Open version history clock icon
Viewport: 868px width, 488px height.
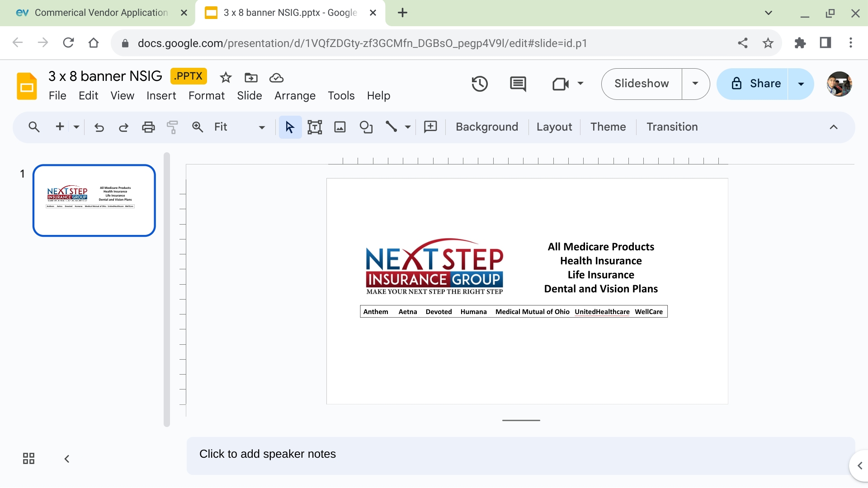480,84
